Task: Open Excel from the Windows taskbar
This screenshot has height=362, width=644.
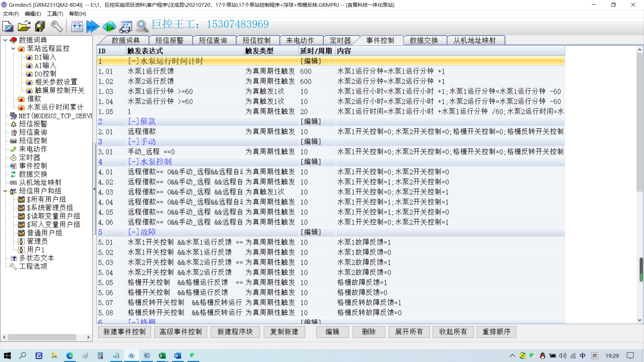Action: point(162,356)
